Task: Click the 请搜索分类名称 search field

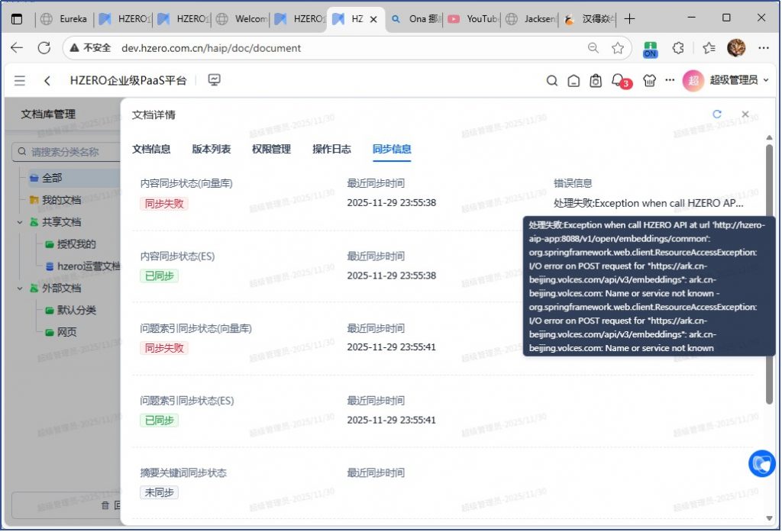Action: 69,152
